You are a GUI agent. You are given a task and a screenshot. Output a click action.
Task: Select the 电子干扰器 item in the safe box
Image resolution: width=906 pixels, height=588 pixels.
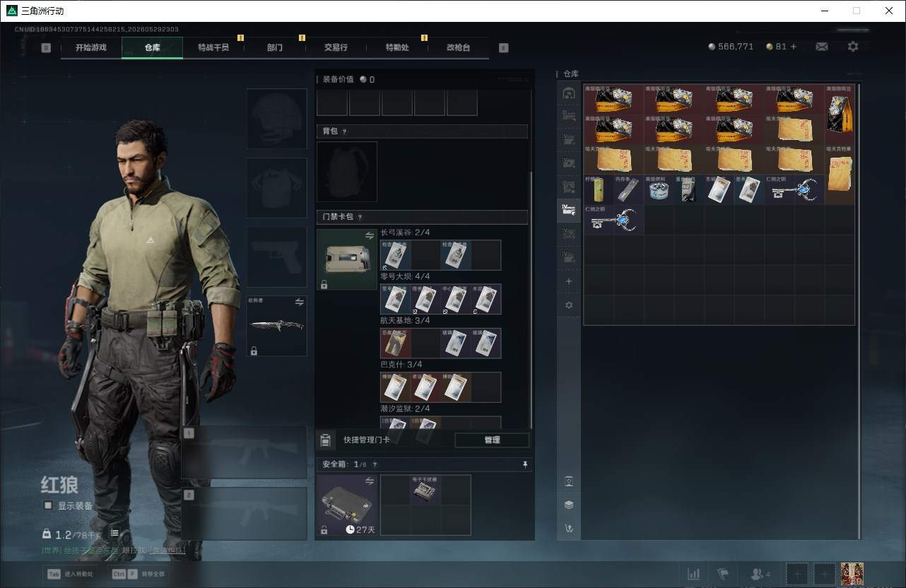(425, 490)
